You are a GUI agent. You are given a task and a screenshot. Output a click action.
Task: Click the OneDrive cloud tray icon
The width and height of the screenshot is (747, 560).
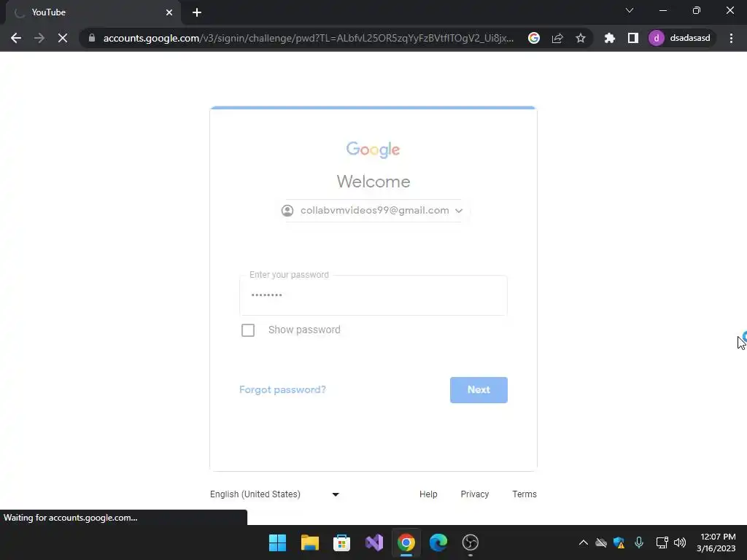click(x=601, y=542)
